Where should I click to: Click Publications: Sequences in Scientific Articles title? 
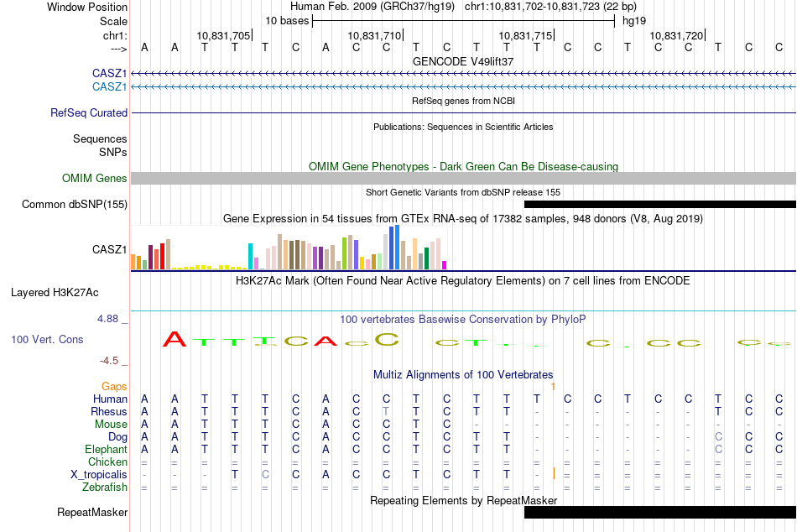tap(463, 127)
